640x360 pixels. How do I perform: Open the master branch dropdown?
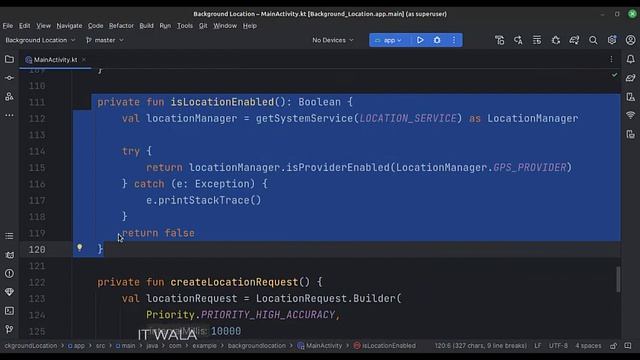104,40
